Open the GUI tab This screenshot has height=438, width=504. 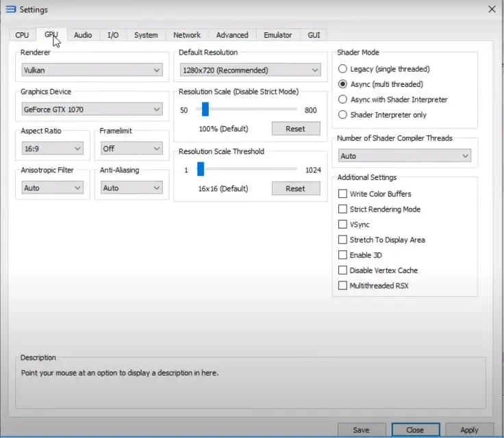click(314, 35)
